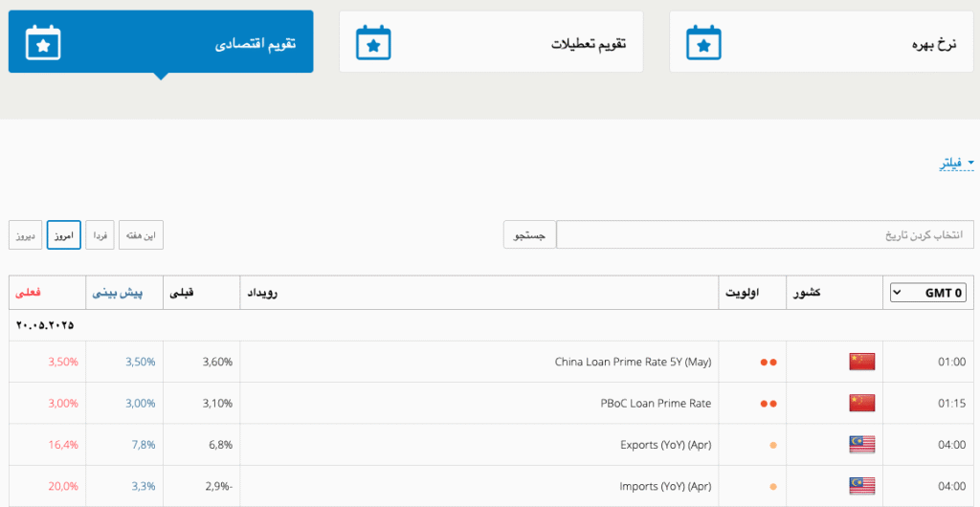The height and width of the screenshot is (507, 980).
Task: Click actual 3,50% in Loan Prime Rate 5Y row
Action: point(63,363)
